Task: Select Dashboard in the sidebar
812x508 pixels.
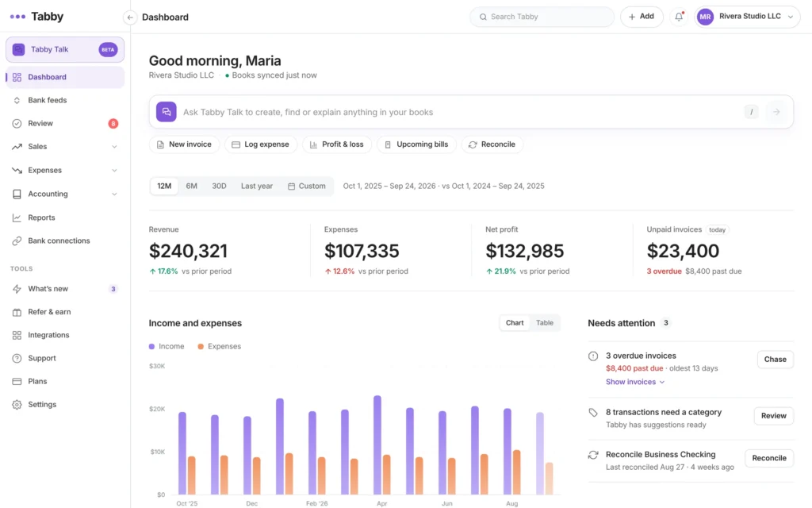Action: pos(65,77)
